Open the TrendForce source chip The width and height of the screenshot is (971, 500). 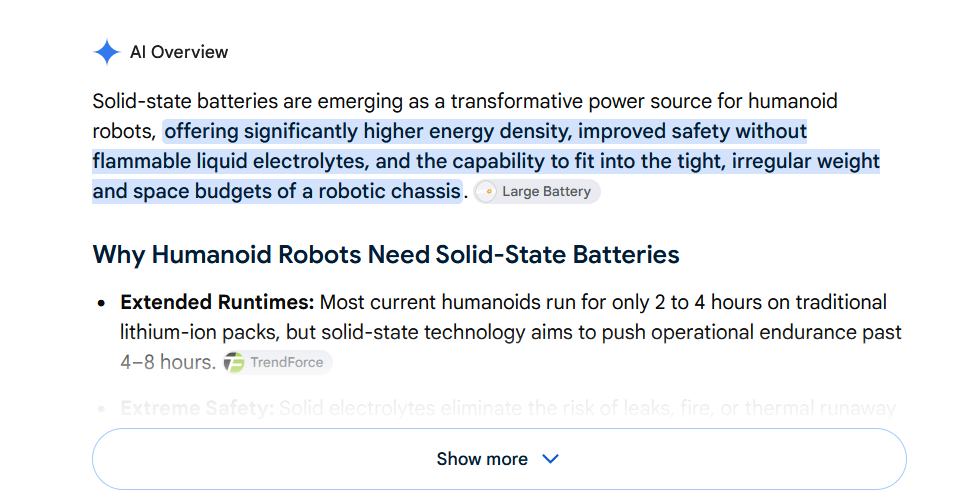(277, 362)
